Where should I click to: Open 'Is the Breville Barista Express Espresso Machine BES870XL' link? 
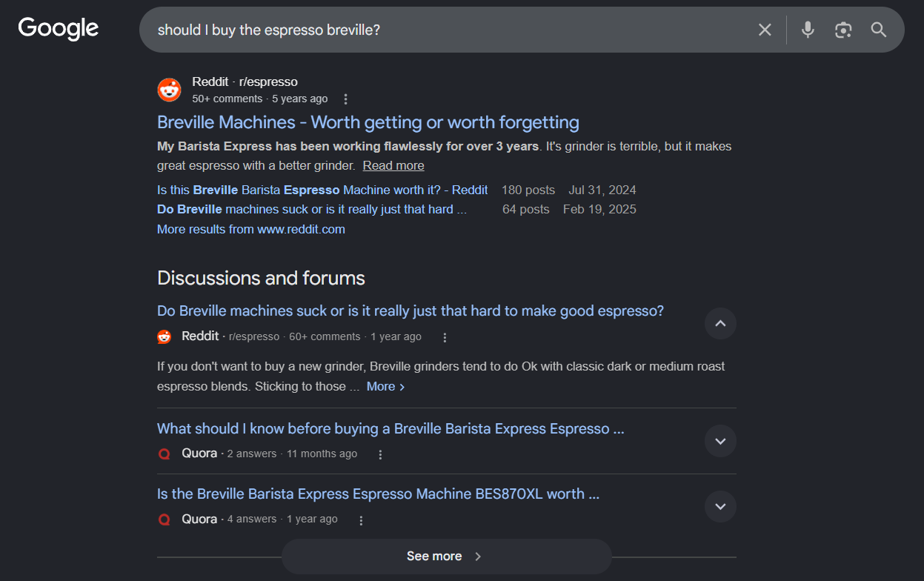(378, 494)
